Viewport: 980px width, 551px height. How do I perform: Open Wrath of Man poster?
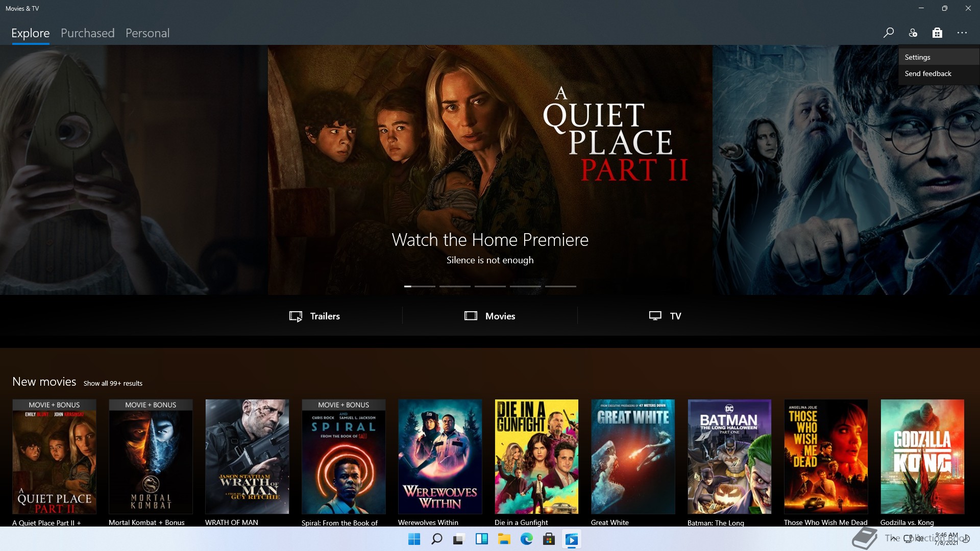click(247, 457)
